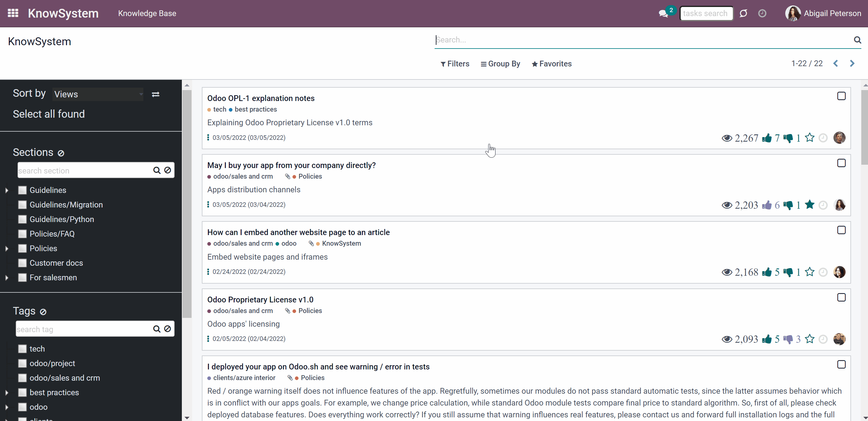This screenshot has height=421, width=868.
Task: Select the embed website page article checkbox
Action: coord(841,231)
